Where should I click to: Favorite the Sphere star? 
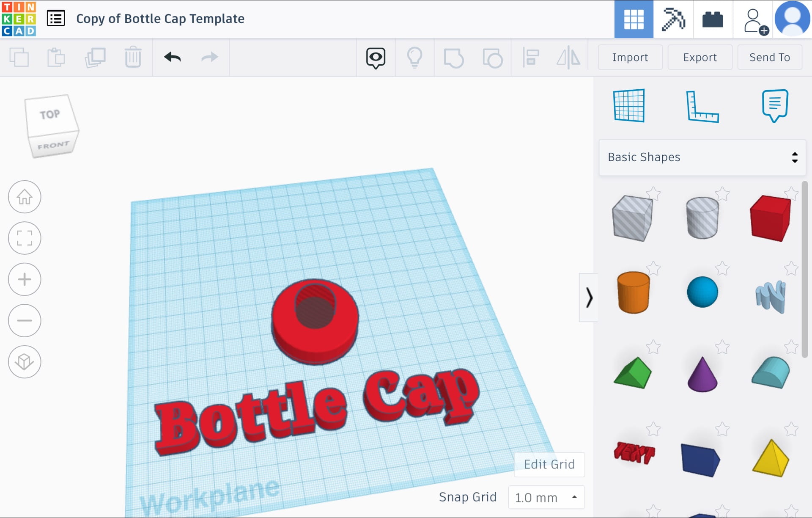click(722, 268)
